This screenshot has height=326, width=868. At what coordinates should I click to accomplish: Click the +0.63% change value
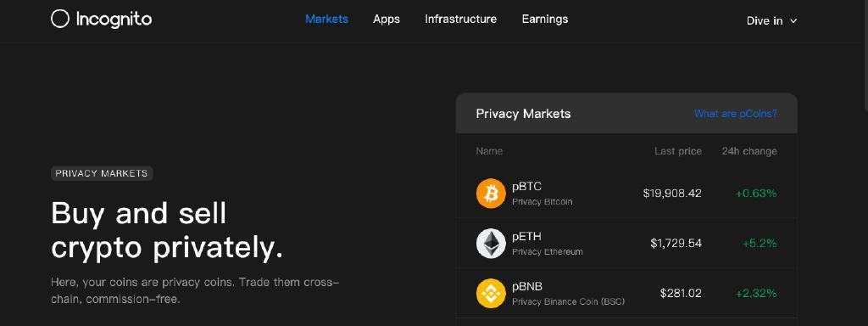pyautogui.click(x=756, y=194)
